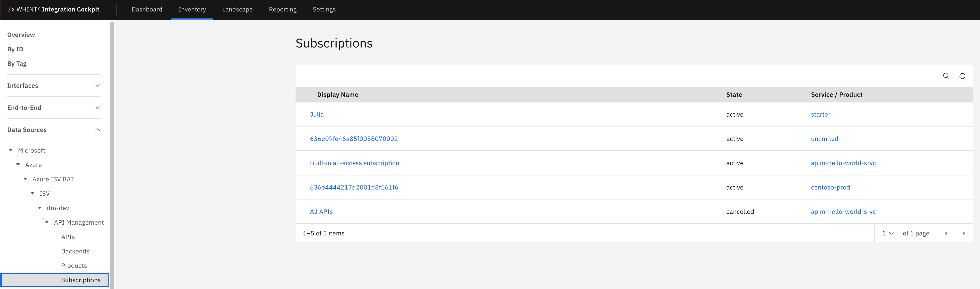Click the sidebar vertical scrollbar
This screenshot has width=980, height=289.
[x=112, y=152]
